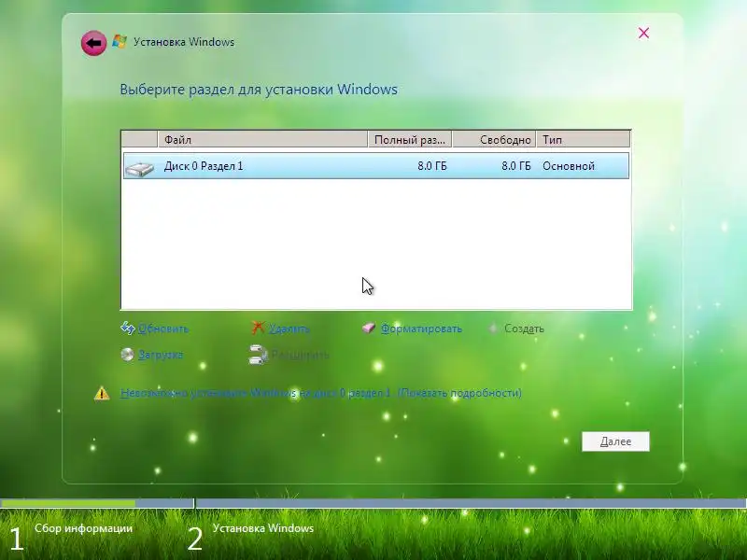
Task: Click the Загрузка driver load link
Action: tap(161, 355)
